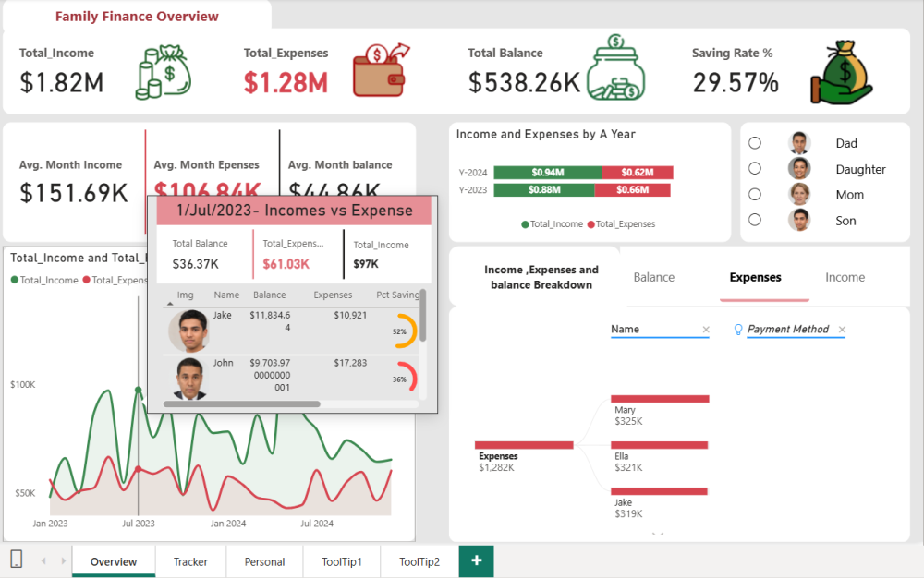
Task: Switch to the Tracker page tab
Action: point(190,561)
